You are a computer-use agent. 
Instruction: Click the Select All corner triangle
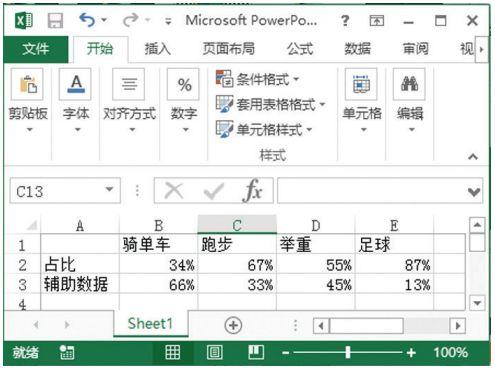pyautogui.click(x=32, y=226)
